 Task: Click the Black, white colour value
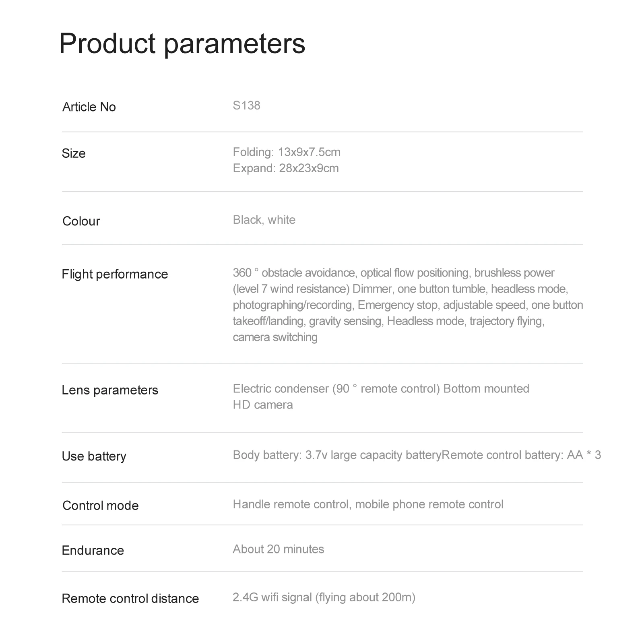tap(264, 220)
